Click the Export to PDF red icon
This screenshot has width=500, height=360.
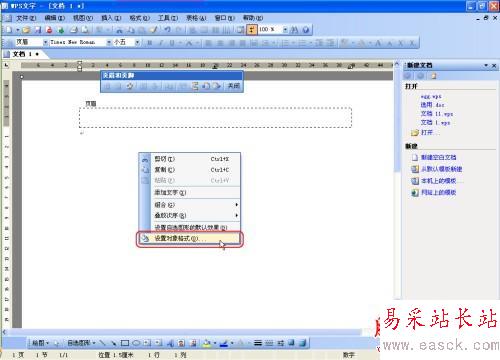(x=49, y=30)
